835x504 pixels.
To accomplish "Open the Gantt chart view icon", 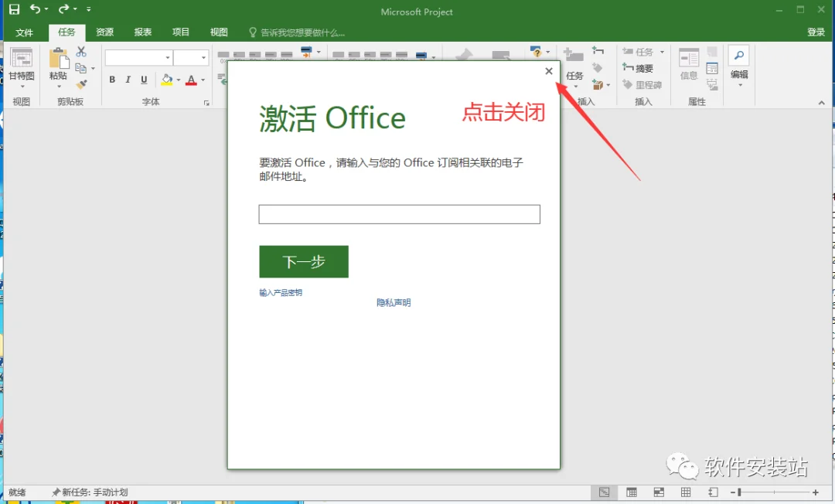I will tap(22, 58).
